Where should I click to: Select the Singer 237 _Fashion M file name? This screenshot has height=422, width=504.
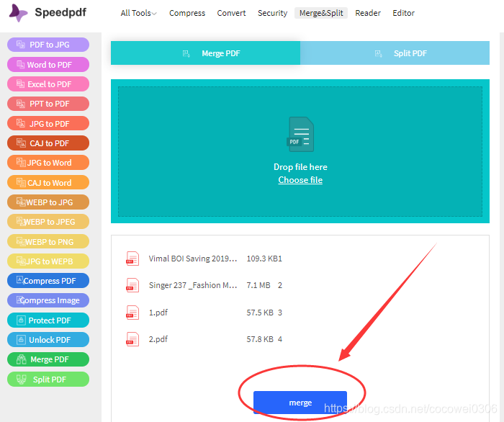pos(192,285)
